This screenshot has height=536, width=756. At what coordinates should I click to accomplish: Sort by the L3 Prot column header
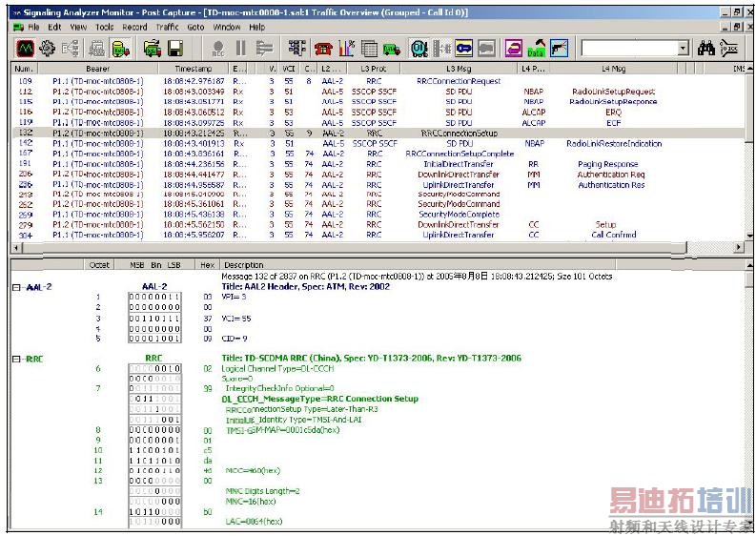374,69
